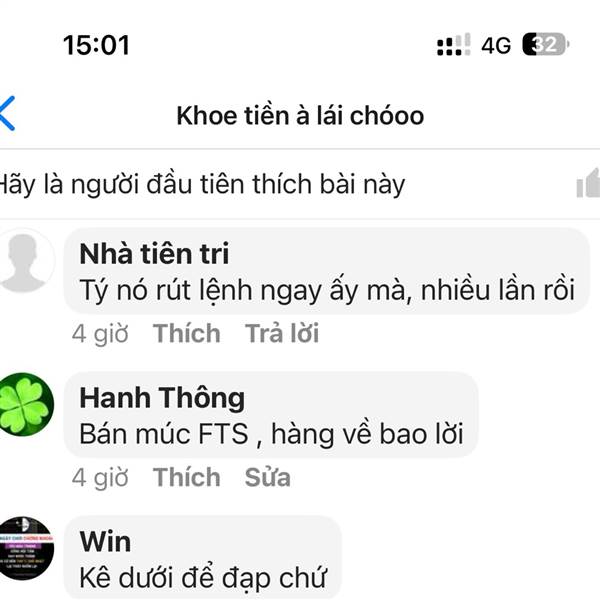This screenshot has height=600, width=600.
Task: Tap the 4G network indicator
Action: tap(496, 46)
